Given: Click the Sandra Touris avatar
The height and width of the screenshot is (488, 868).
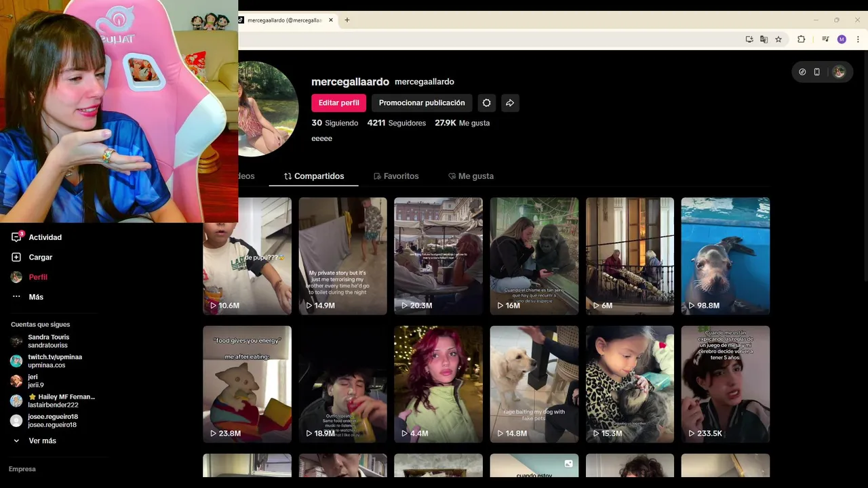Looking at the screenshot, I should (16, 341).
